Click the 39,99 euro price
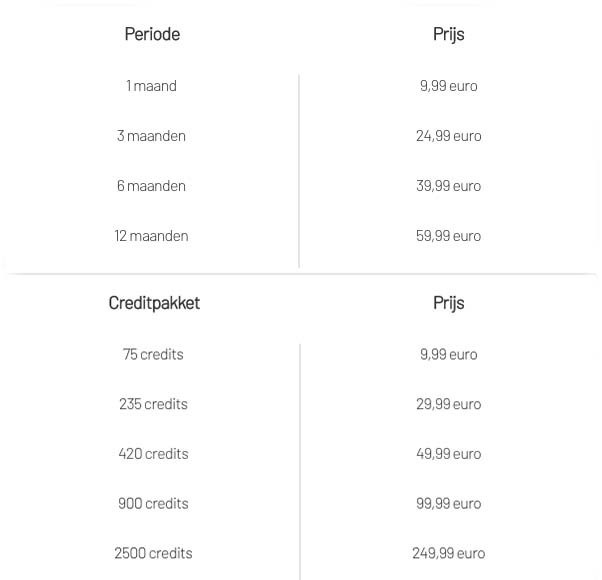 point(448,186)
